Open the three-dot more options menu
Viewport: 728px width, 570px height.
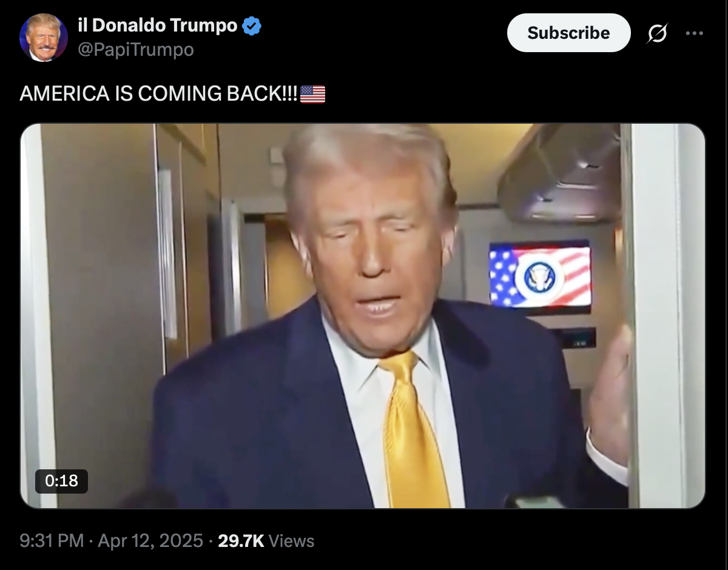coord(694,33)
